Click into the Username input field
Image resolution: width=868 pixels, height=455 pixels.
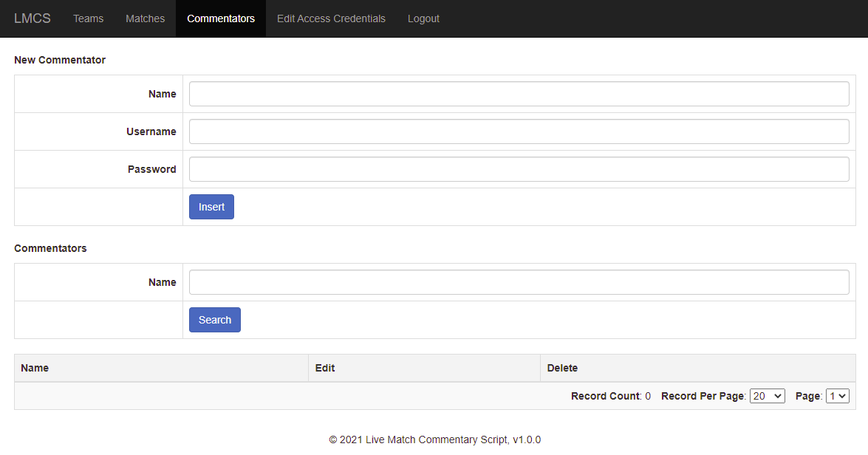519,131
